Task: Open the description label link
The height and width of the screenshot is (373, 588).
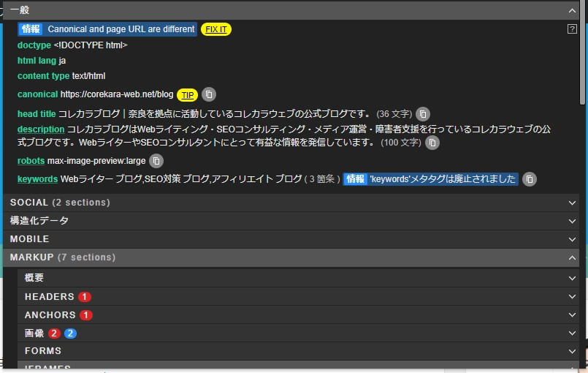Action: click(x=41, y=129)
